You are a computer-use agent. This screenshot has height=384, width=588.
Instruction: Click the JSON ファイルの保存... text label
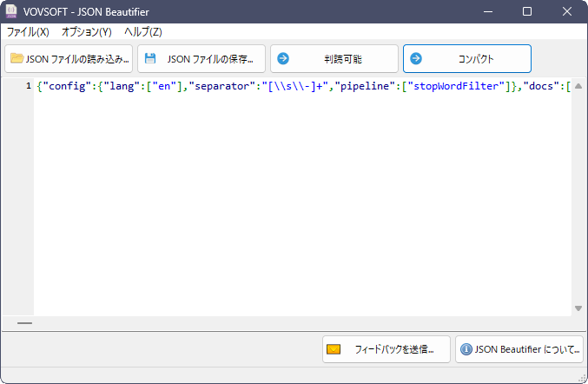point(210,59)
